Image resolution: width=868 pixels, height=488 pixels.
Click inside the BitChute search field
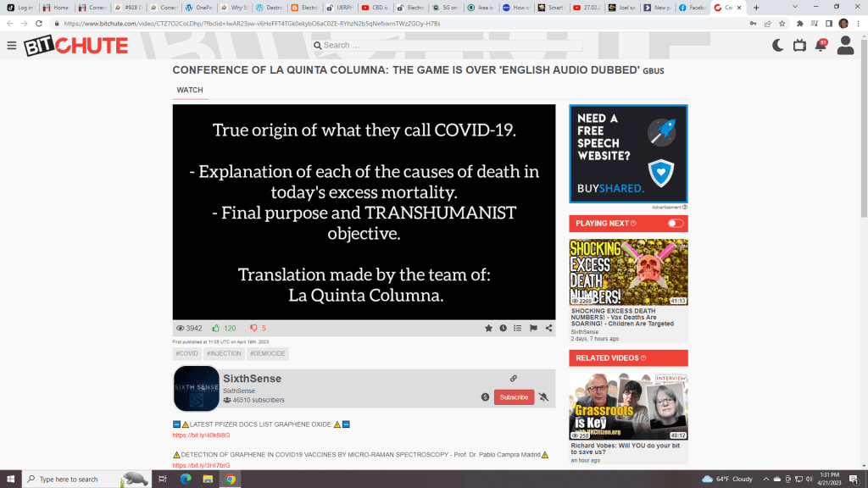click(449, 46)
